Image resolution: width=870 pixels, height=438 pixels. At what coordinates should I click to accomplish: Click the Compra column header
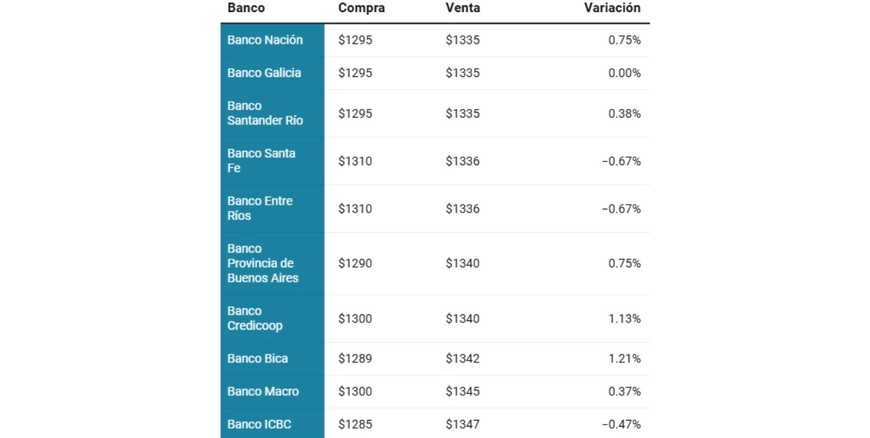click(362, 8)
